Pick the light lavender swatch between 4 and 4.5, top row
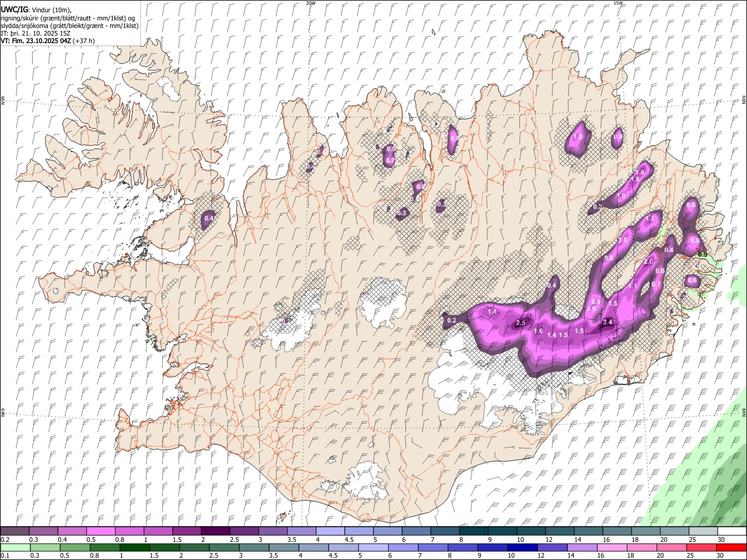This screenshot has height=560, width=747. [x=330, y=531]
